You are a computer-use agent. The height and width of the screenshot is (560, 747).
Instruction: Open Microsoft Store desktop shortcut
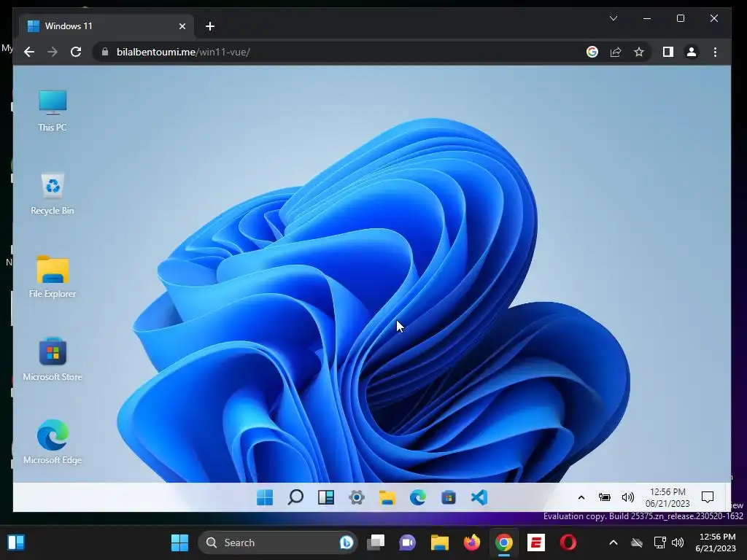coord(53,359)
